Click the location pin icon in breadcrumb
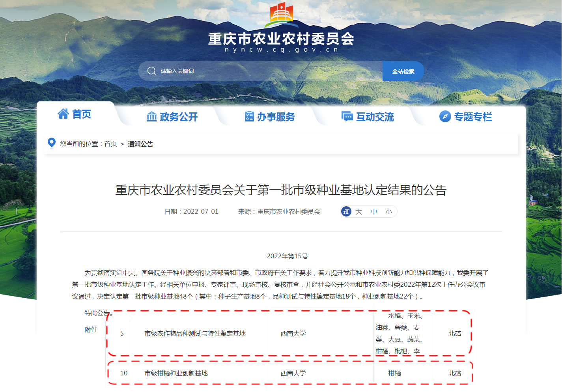The width and height of the screenshot is (562, 392). [52, 143]
